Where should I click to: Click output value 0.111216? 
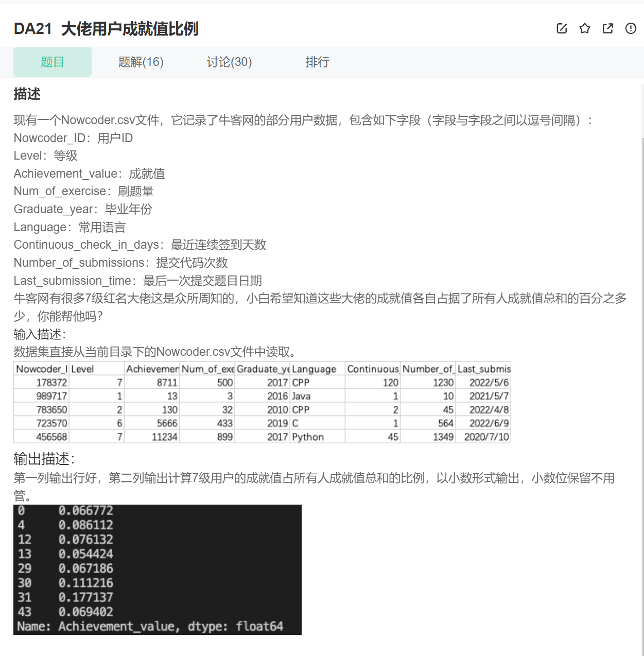(86, 583)
